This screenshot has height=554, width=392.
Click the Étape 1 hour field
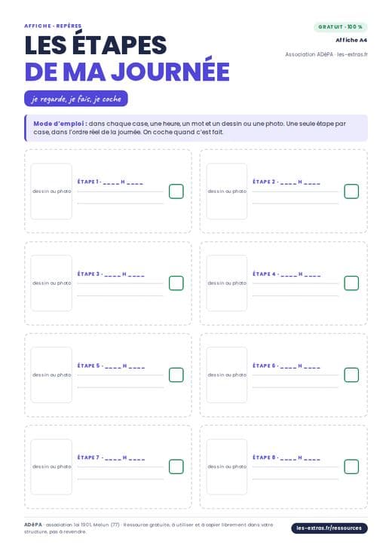123,182
